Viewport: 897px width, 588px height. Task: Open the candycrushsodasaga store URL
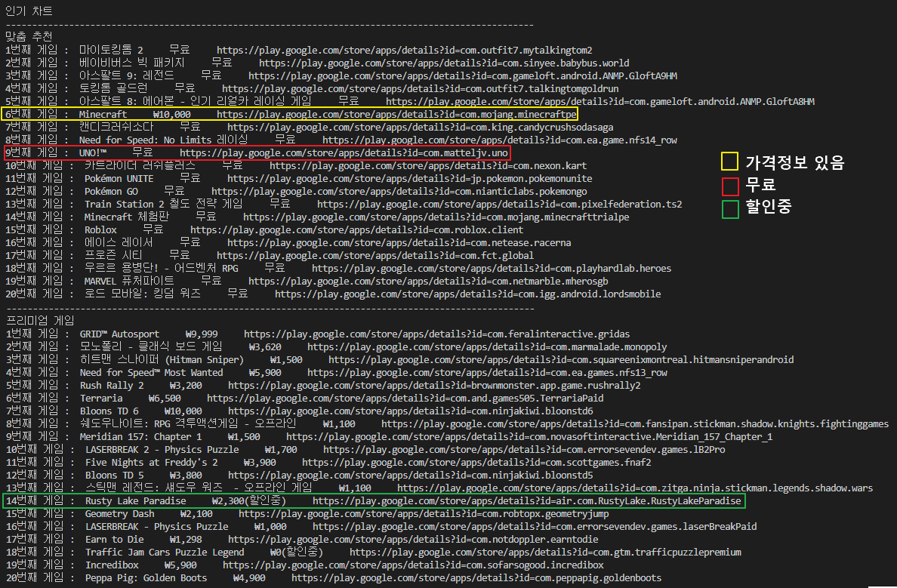coord(421,127)
